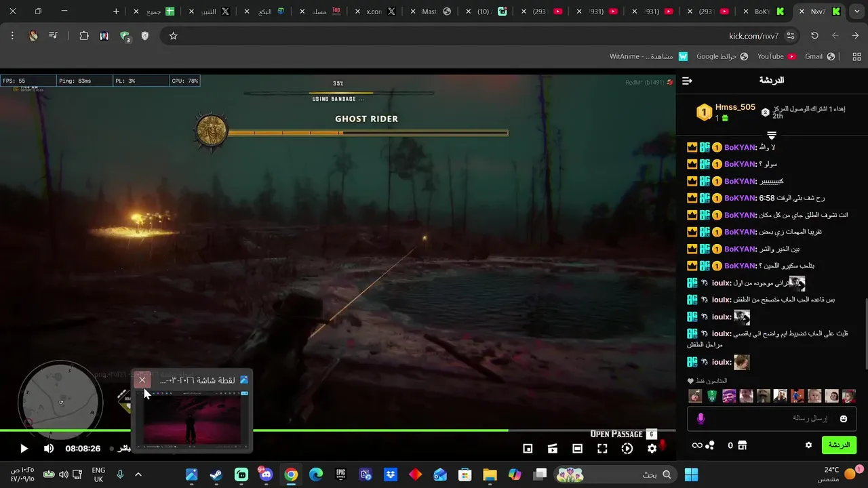Open the Chrome three-dot menu
Screen dimensions: 868x488
[12, 36]
